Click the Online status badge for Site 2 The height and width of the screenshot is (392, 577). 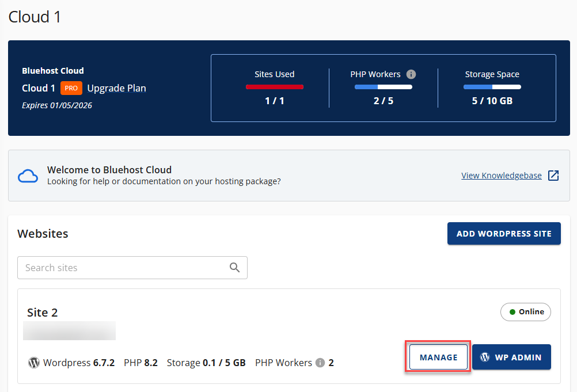point(526,312)
